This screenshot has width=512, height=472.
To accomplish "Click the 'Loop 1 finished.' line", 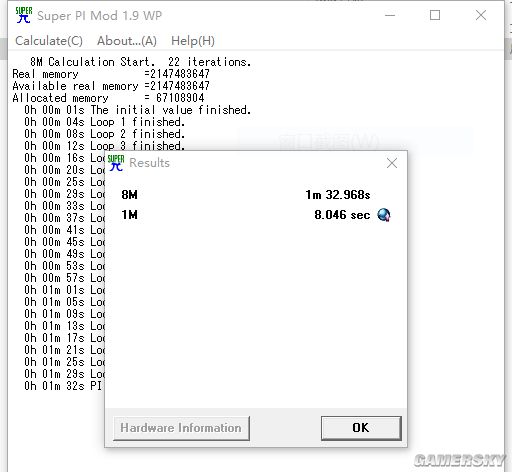I will point(104,122).
